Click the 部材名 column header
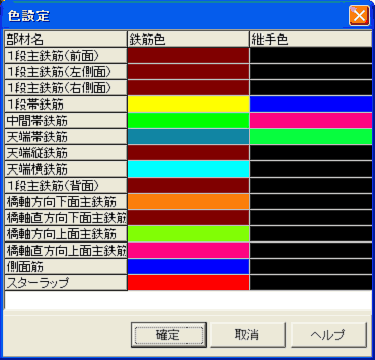 coord(66,39)
